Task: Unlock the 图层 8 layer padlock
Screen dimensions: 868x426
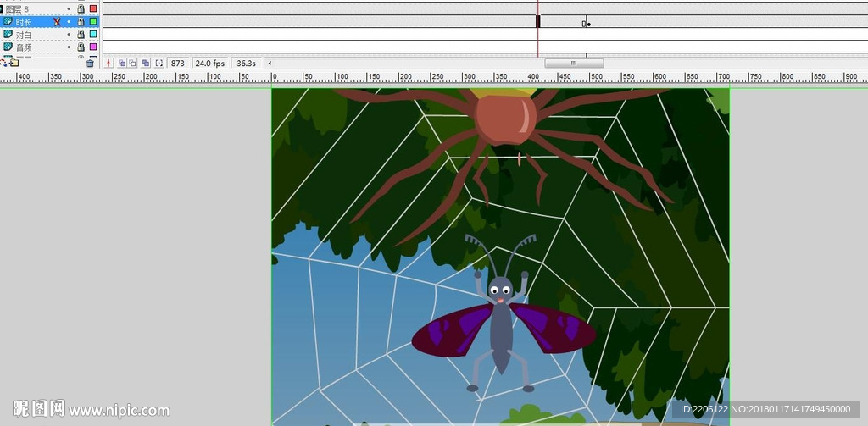Action: 81,8
